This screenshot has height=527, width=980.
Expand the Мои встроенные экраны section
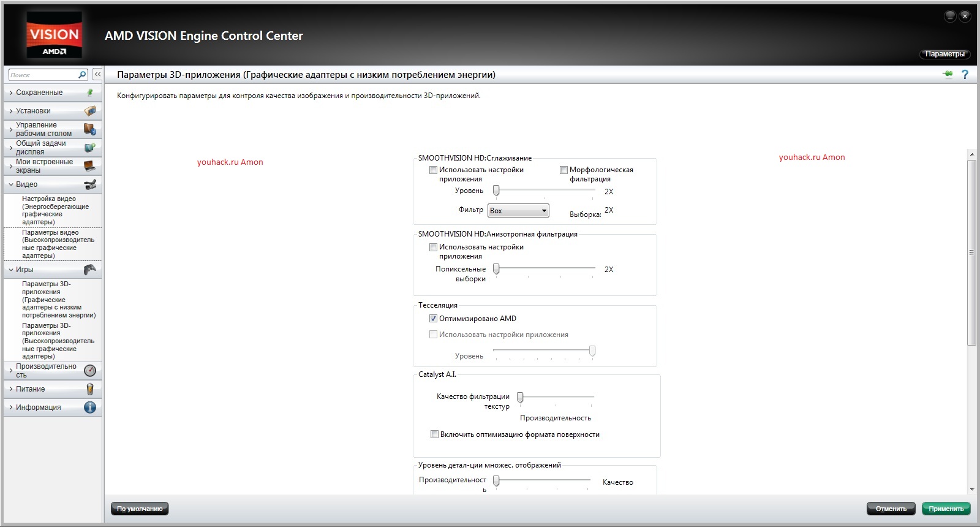coord(43,166)
